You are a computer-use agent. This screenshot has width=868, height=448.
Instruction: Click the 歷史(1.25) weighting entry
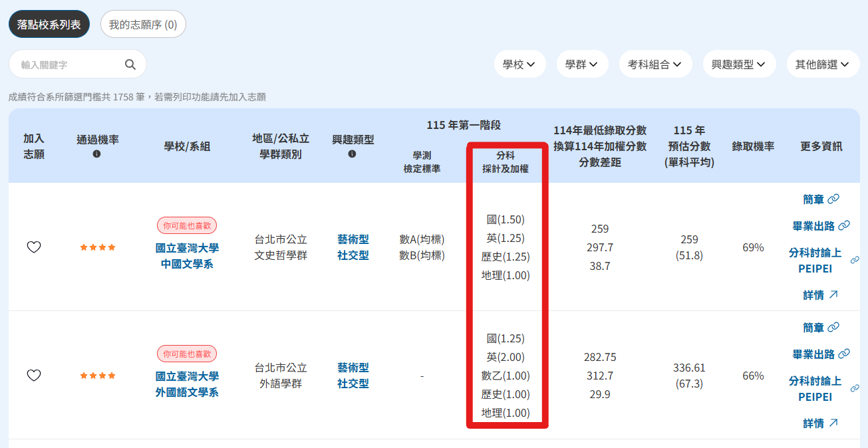[506, 257]
